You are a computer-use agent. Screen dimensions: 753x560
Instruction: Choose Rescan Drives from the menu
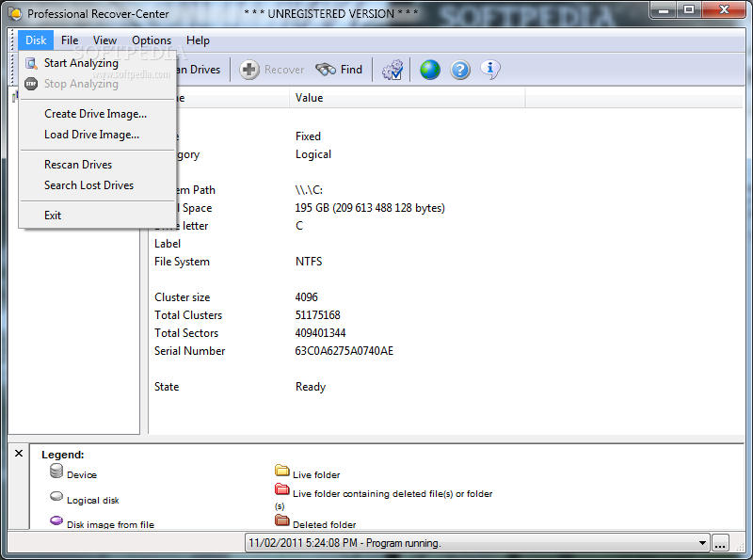(x=98, y=165)
